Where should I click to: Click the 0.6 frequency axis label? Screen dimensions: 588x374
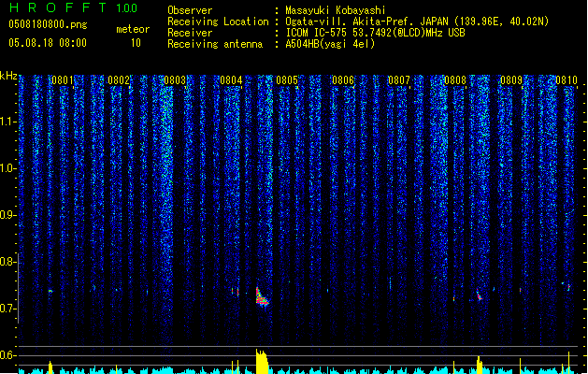coord(8,355)
